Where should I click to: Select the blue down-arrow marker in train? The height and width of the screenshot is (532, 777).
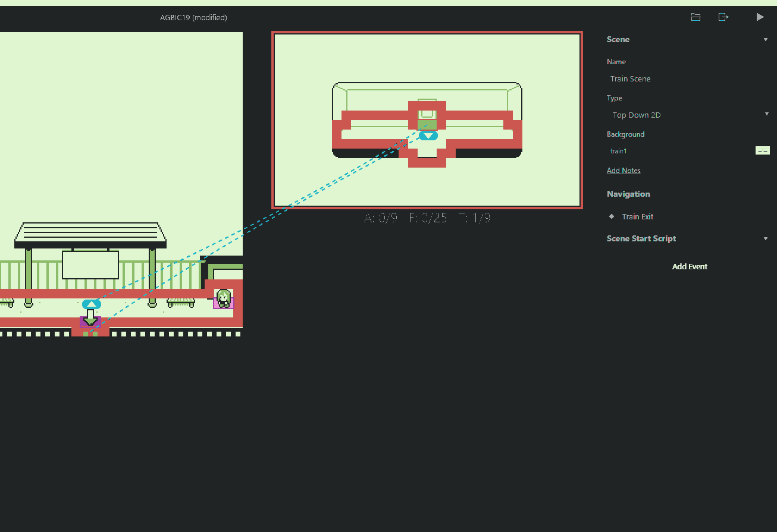tap(428, 136)
